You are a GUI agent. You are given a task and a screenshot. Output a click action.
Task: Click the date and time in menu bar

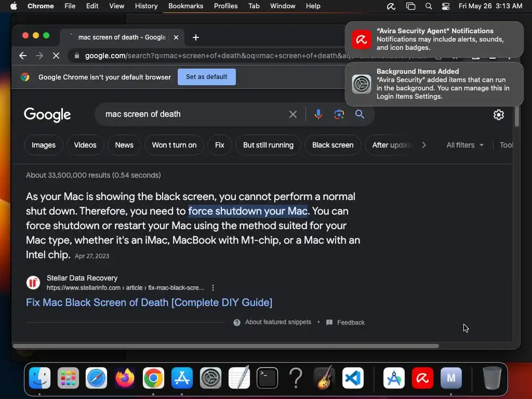[x=490, y=6]
